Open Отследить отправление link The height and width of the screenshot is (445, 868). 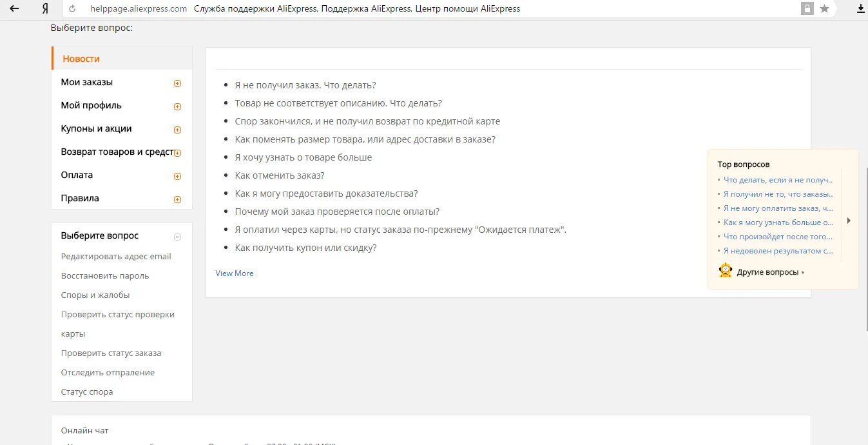(x=108, y=372)
